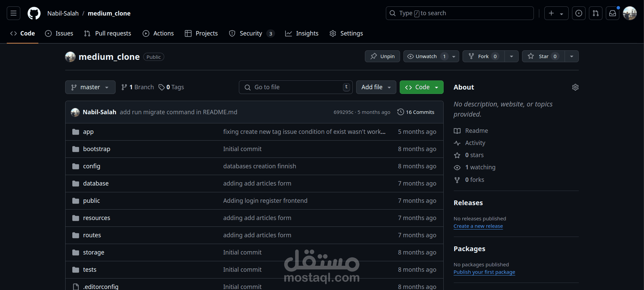This screenshot has height=290, width=644.
Task: Expand the Star lists dropdown arrow
Action: [x=572, y=56]
